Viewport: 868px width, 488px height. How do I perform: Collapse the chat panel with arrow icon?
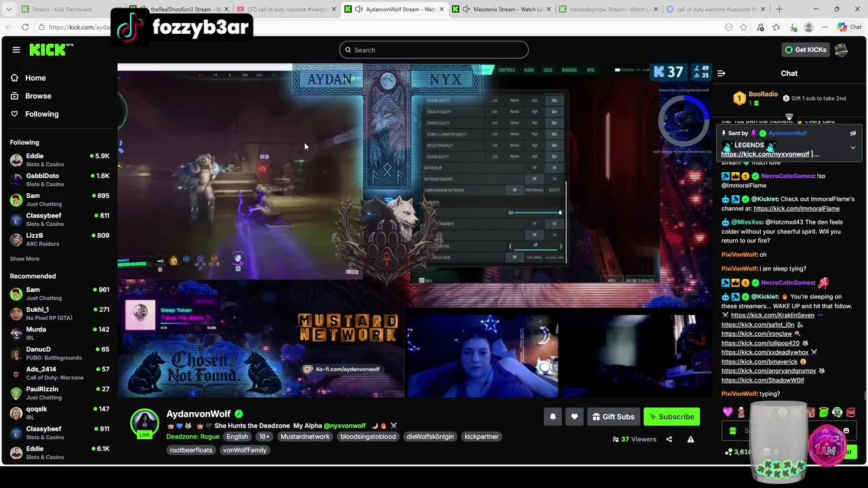click(x=722, y=73)
